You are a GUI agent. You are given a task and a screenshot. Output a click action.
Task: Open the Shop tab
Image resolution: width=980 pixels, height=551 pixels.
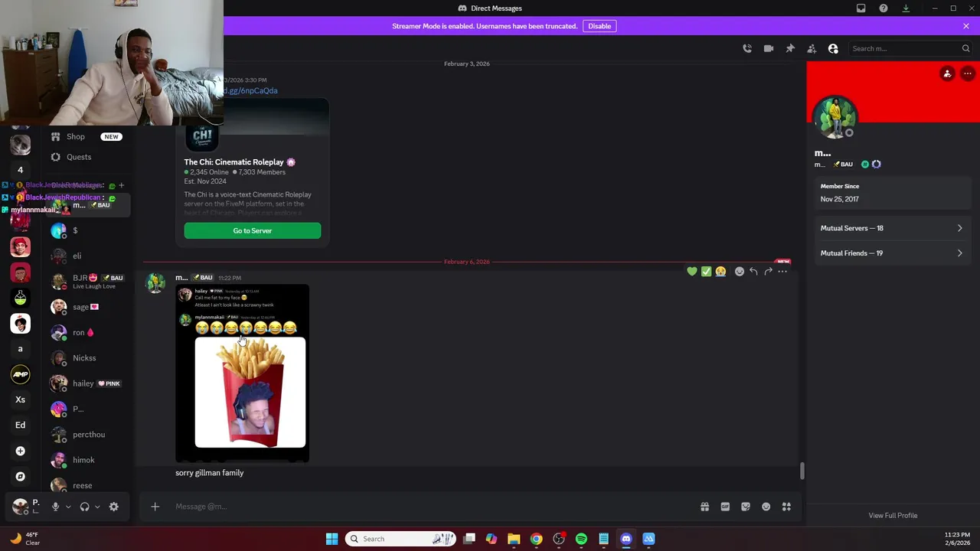point(87,137)
